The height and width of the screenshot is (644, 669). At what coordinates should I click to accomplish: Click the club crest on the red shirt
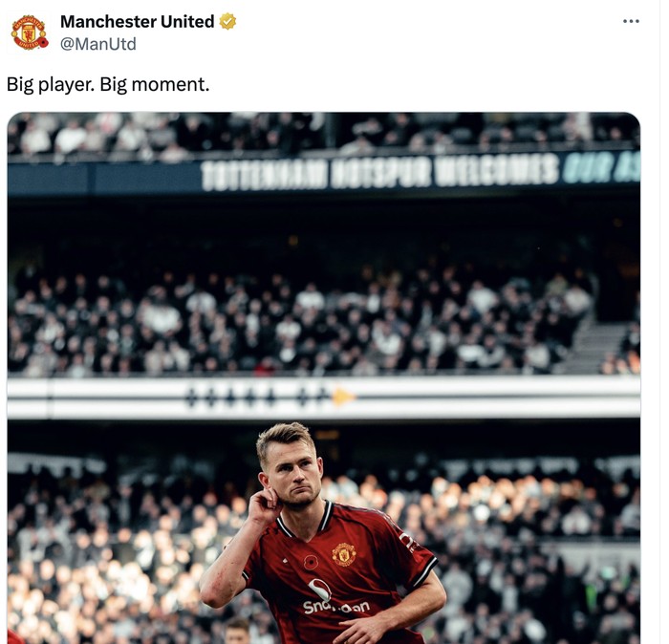tap(344, 553)
